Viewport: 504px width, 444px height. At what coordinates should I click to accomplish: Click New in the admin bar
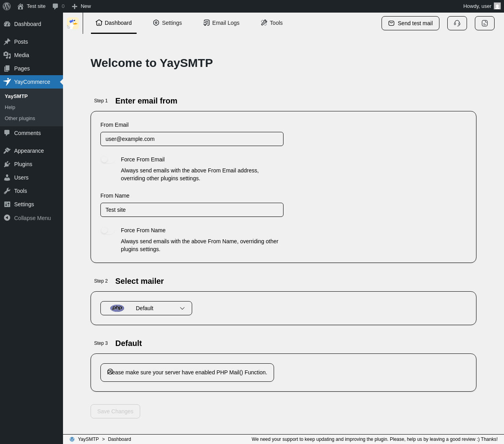[x=82, y=6]
